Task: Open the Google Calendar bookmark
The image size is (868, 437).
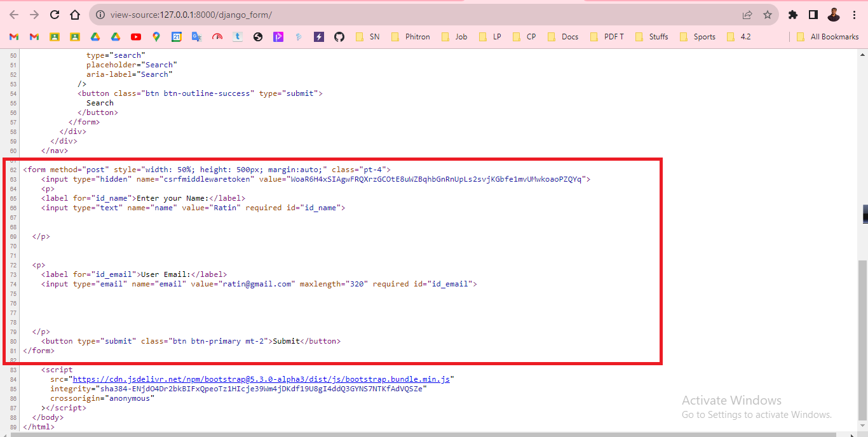Action: (177, 37)
